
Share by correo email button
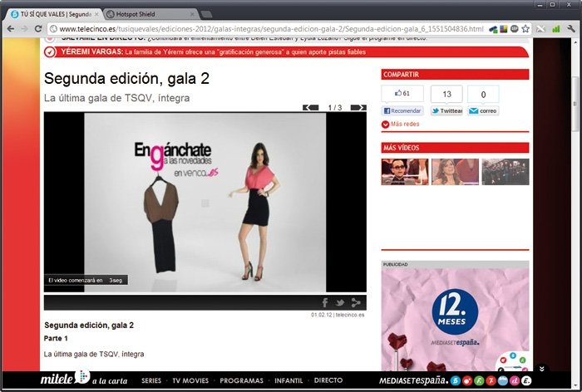pyautogui.click(x=483, y=111)
